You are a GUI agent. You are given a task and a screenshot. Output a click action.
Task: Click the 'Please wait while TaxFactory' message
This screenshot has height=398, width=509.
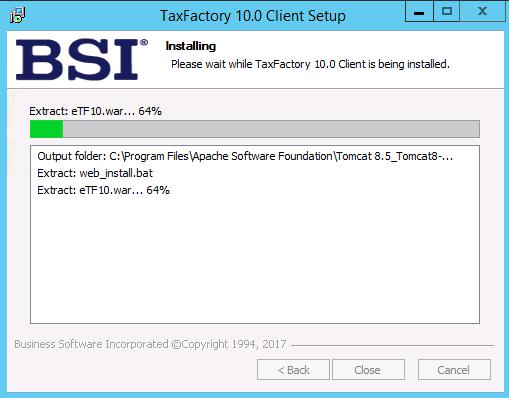[310, 64]
